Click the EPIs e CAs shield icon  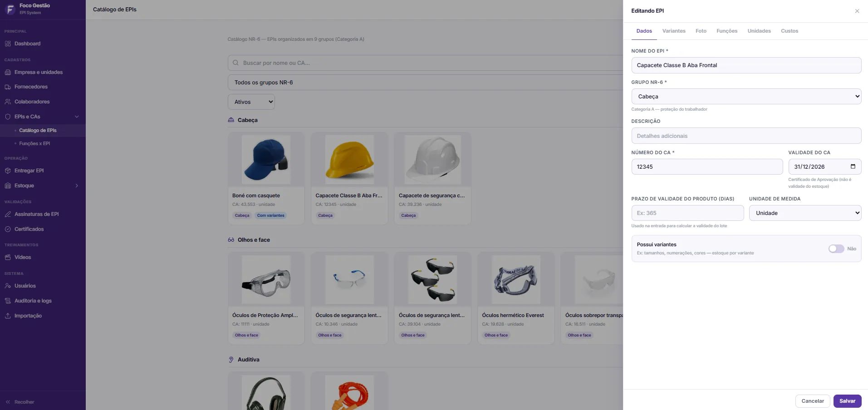[x=8, y=117]
